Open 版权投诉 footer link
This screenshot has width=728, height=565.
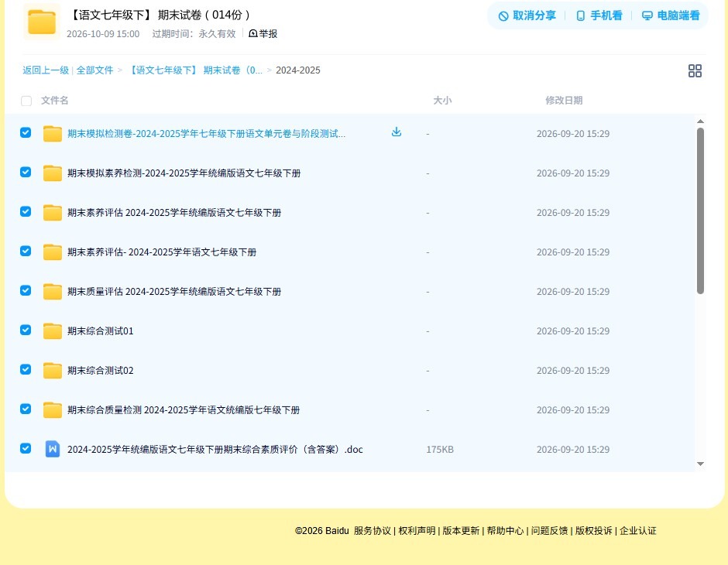[593, 531]
